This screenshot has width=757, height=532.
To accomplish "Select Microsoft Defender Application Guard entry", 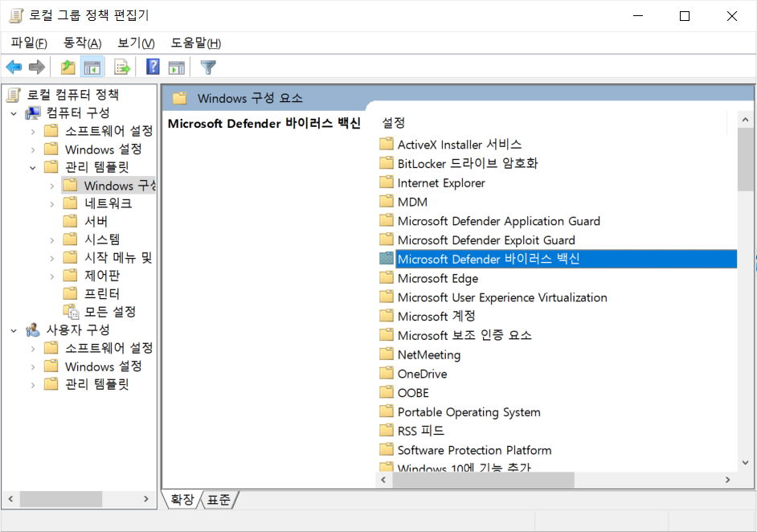I will click(499, 221).
